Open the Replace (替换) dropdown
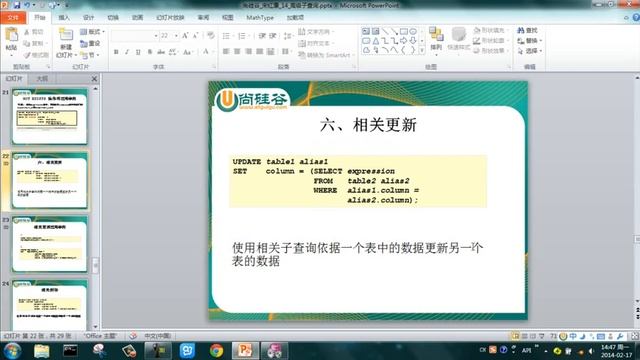The image size is (640, 360). click(529, 41)
